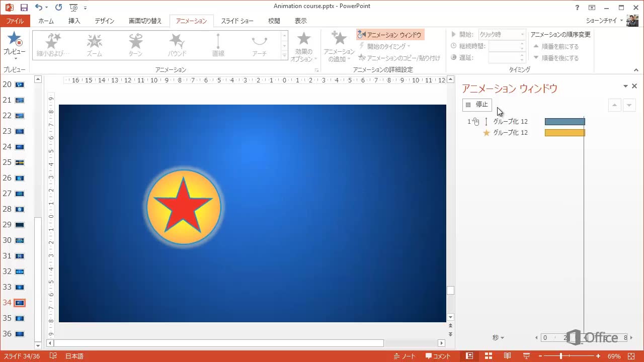Switch to Slide Sorter view

(489, 356)
